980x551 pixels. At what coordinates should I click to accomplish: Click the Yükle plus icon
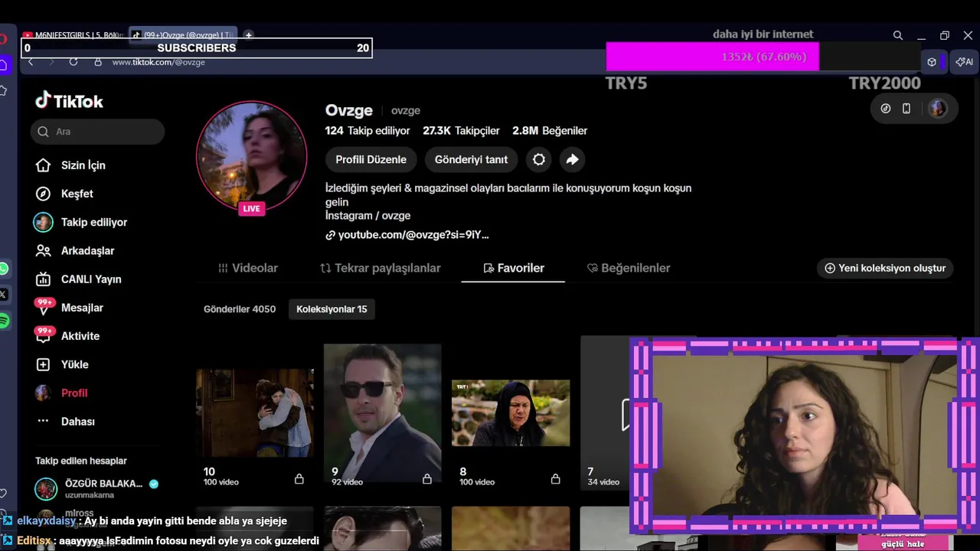[44, 364]
